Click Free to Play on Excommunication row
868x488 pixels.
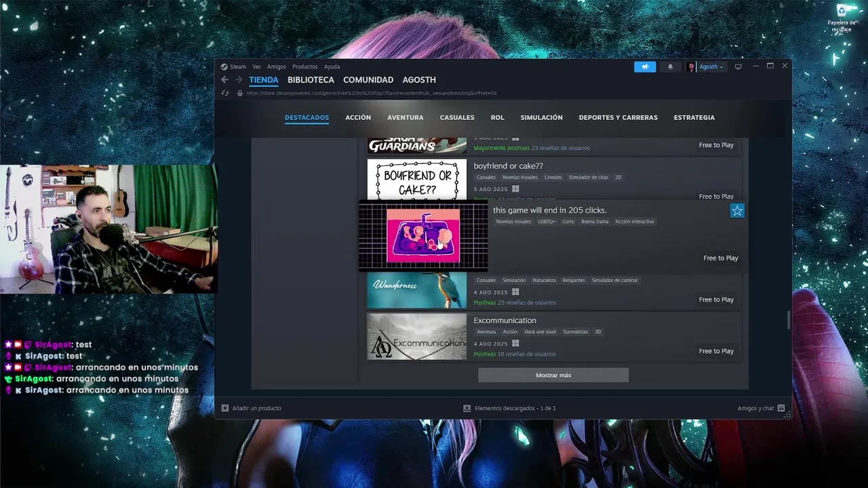[x=716, y=351]
